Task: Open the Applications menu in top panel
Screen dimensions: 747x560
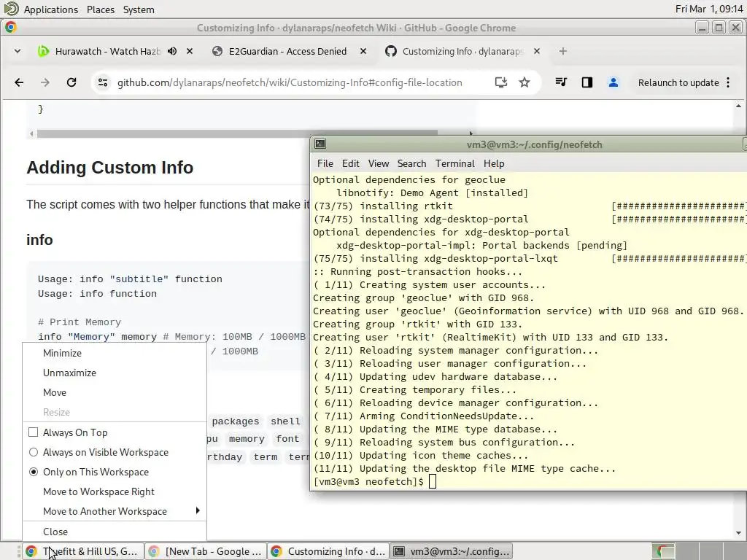Action: tap(51, 9)
